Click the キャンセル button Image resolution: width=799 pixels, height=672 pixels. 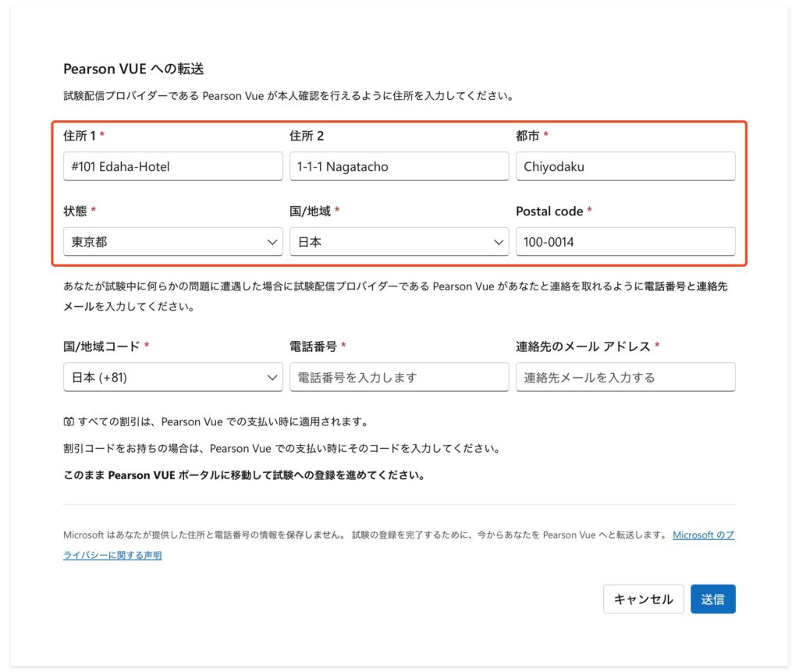(643, 599)
